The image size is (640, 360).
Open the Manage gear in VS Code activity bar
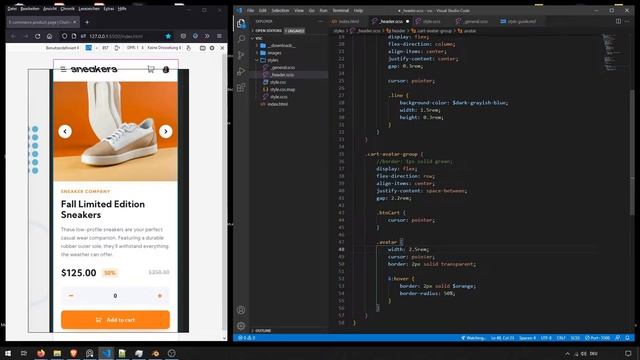click(x=241, y=326)
